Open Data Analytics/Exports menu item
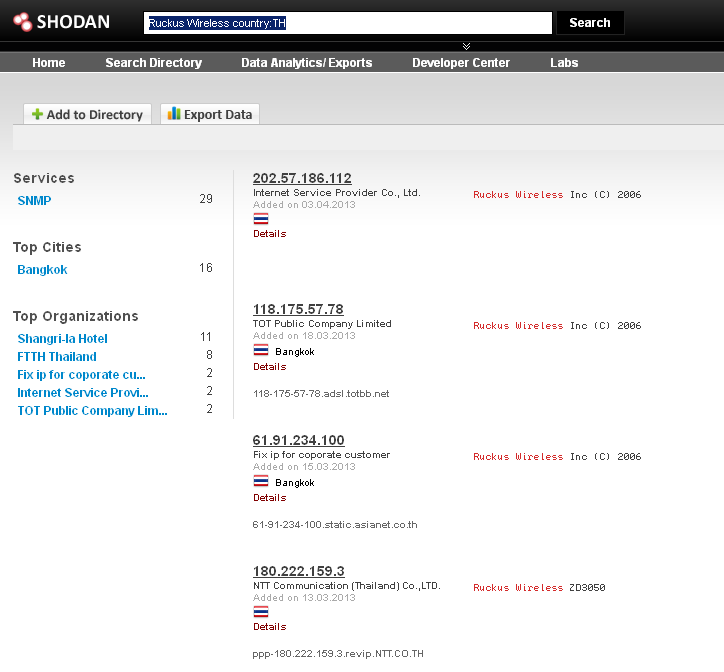 tap(307, 63)
